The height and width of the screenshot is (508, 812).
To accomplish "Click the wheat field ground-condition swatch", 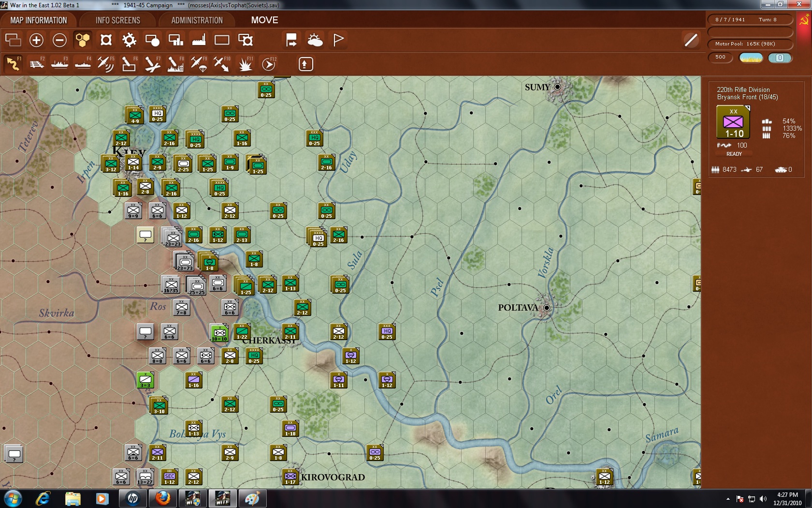I will 751,58.
